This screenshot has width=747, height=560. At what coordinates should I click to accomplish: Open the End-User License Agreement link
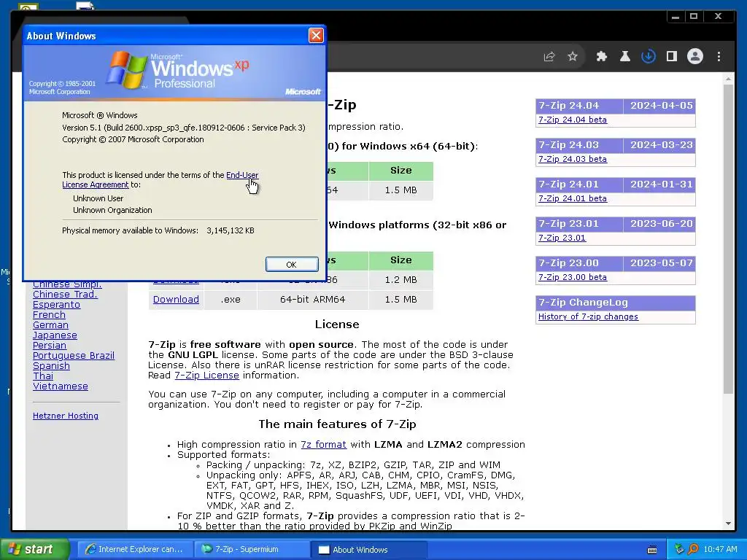(x=242, y=175)
